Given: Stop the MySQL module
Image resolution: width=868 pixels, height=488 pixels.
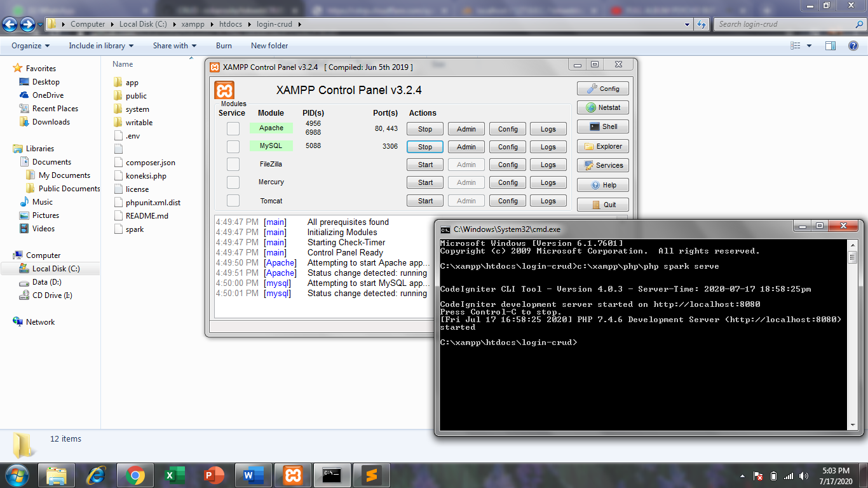Looking at the screenshot, I should point(425,147).
